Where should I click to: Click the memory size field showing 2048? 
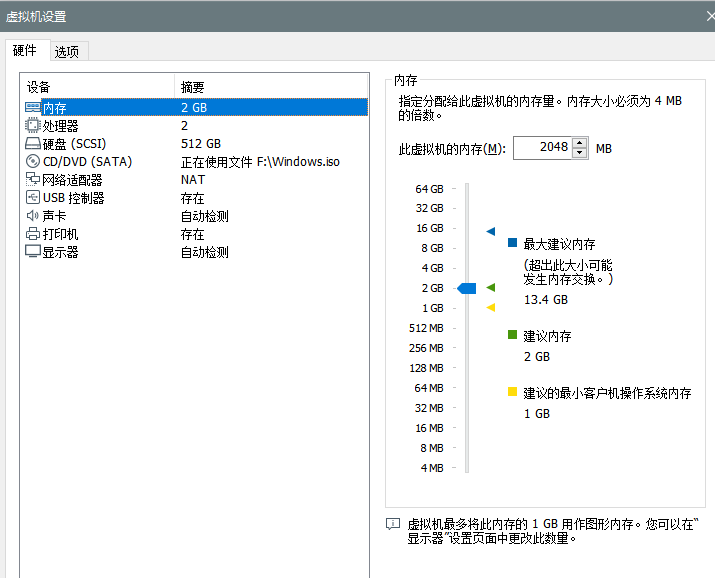(x=542, y=148)
